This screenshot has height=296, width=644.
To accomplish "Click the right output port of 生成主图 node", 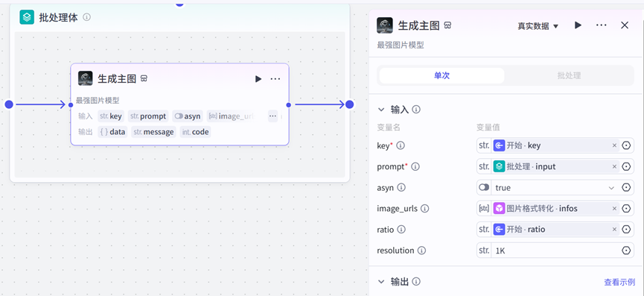I will (289, 105).
